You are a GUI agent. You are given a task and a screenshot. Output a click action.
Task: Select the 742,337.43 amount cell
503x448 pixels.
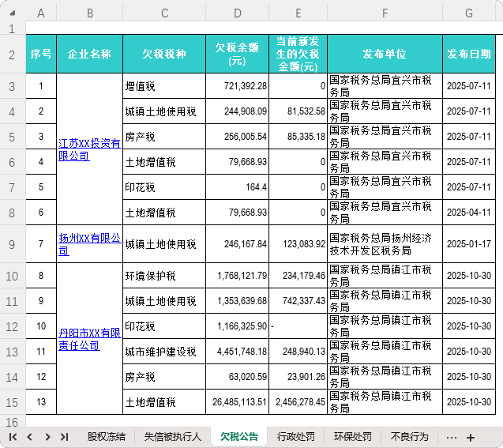click(x=298, y=301)
